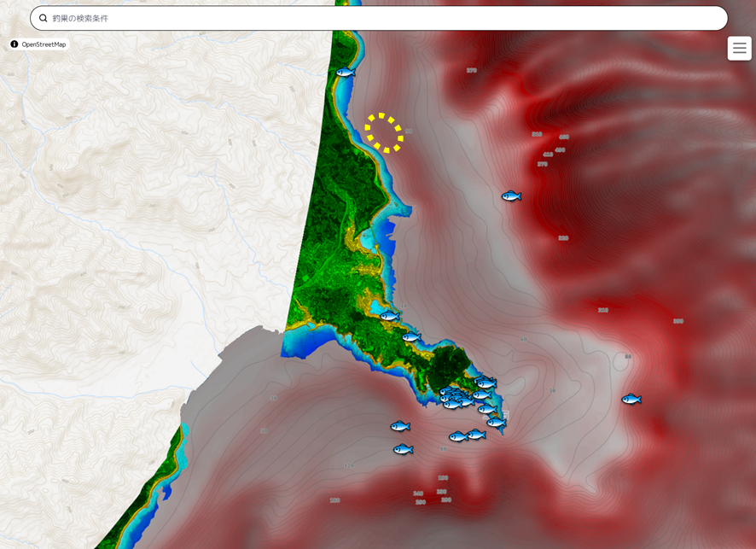This screenshot has width=756, height=549.
Task: Click the 釣果の検索条件 search field
Action: (x=379, y=18)
